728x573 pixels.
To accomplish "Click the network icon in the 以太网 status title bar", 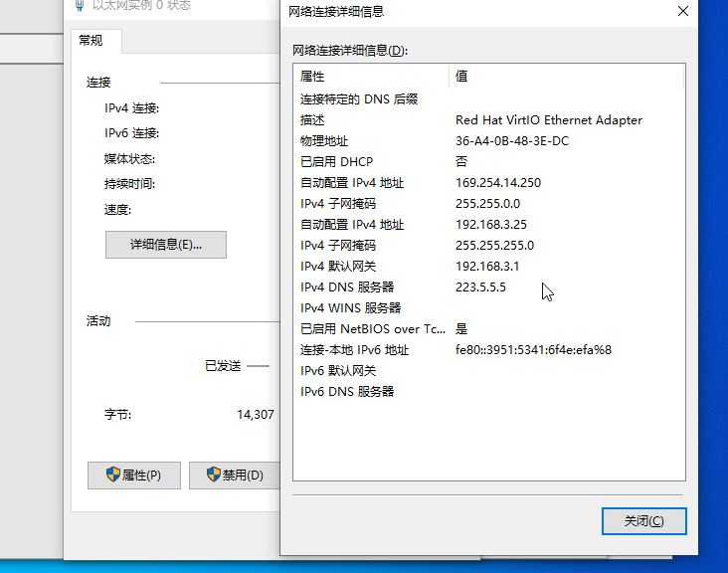I will coord(79,6).
